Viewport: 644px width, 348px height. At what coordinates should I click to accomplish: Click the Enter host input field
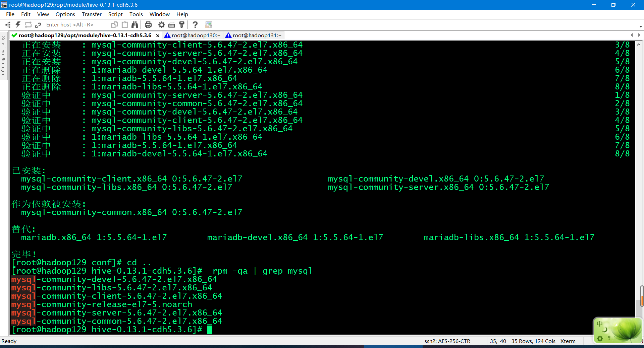74,25
